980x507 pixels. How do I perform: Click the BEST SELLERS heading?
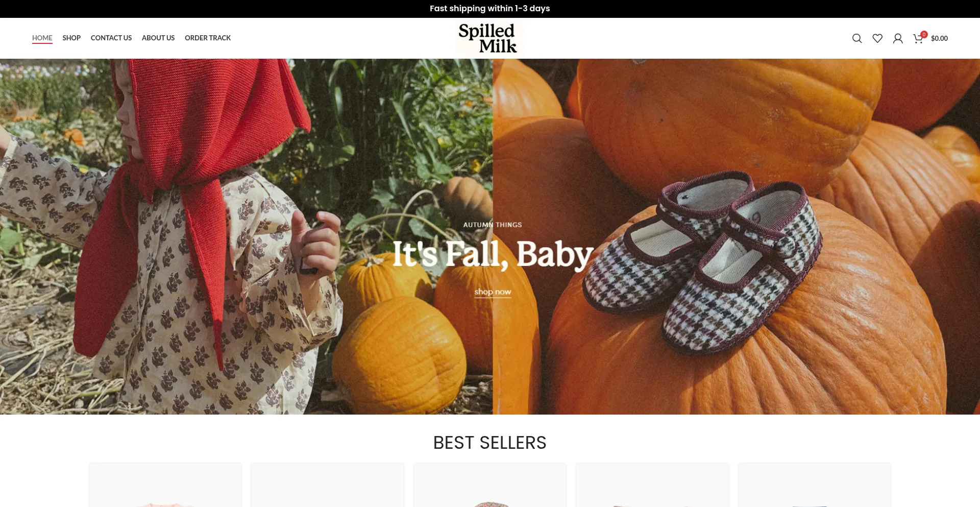pos(489,443)
